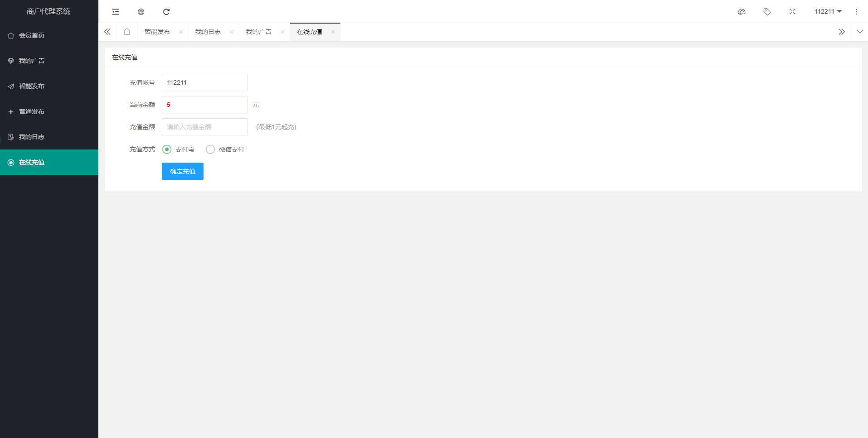Switch to the 我的日志 tab

208,32
